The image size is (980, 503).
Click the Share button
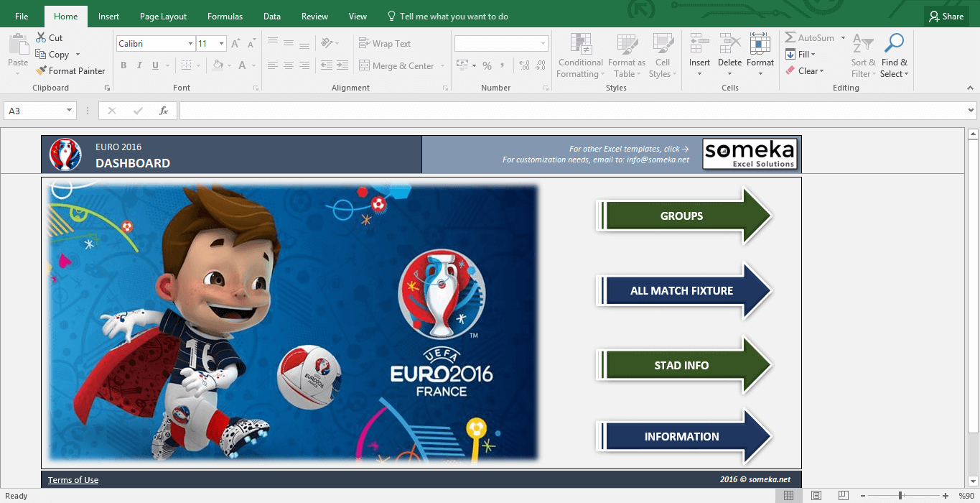946,17
